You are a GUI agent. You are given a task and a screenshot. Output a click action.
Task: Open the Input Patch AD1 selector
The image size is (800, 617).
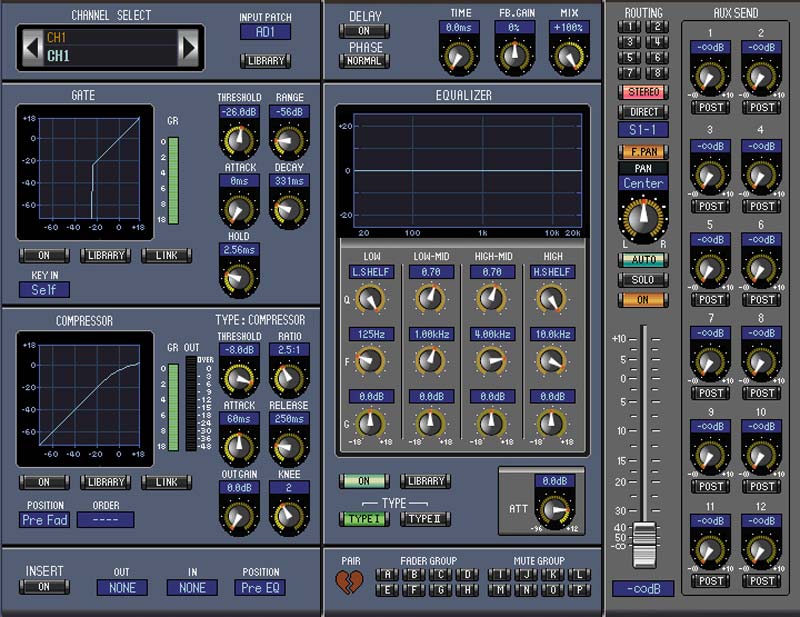tap(265, 32)
